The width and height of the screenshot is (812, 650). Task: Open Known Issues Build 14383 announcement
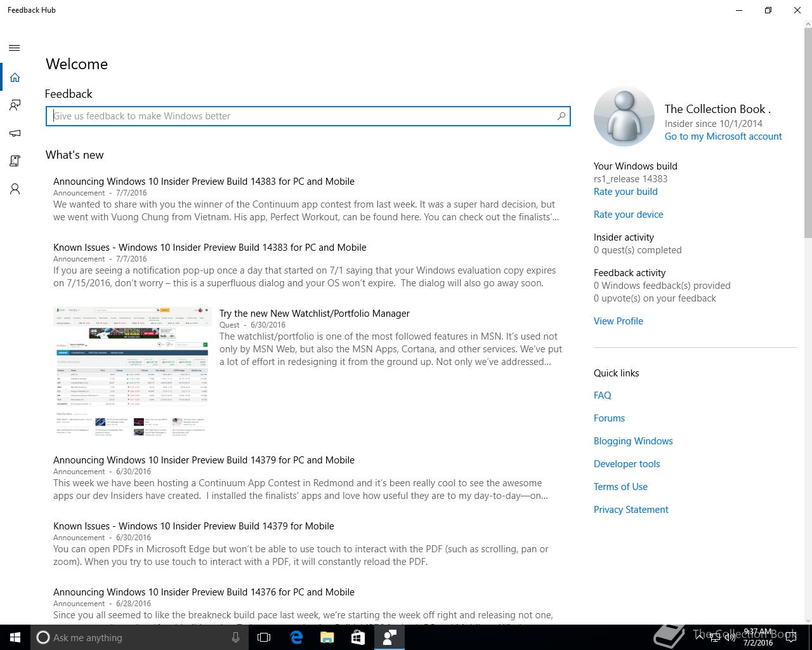(209, 248)
